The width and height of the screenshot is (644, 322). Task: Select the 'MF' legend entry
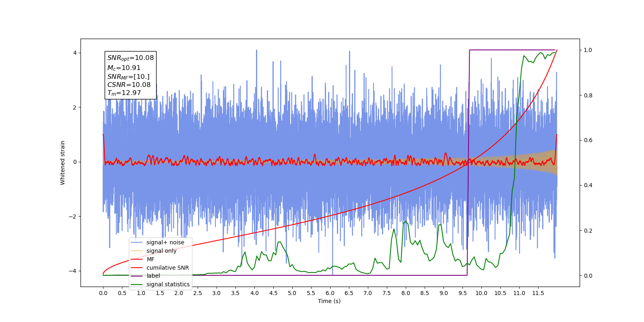coord(151,259)
